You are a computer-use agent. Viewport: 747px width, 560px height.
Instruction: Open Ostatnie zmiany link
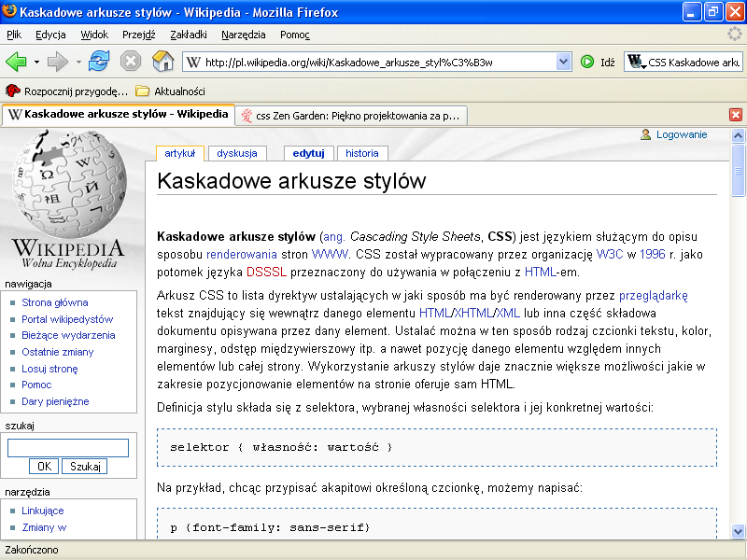[x=58, y=352]
